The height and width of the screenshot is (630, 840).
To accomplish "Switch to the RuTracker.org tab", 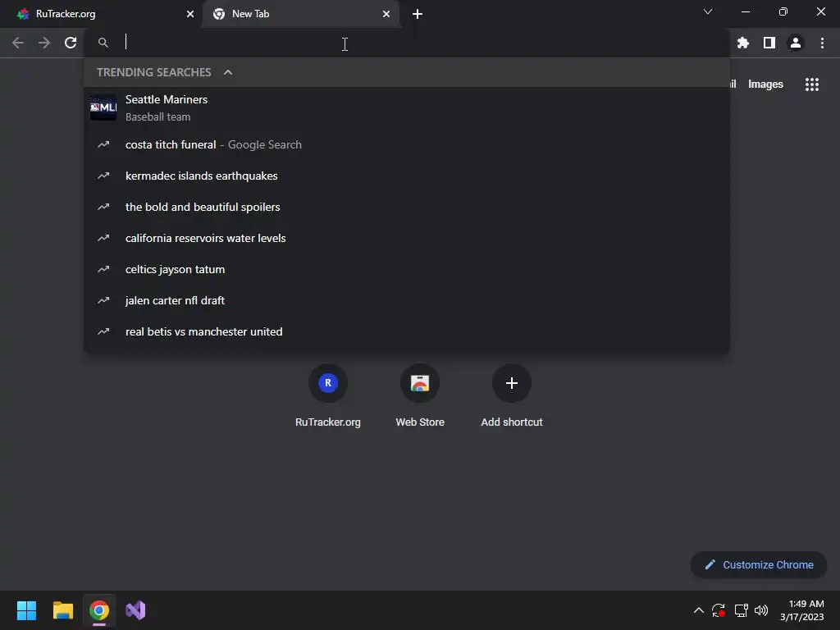I will [x=101, y=14].
